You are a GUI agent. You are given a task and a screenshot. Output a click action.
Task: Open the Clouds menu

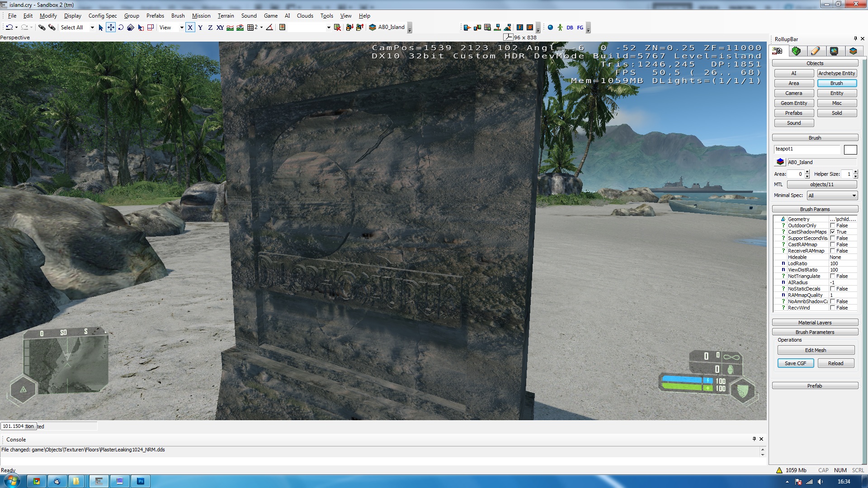(305, 15)
